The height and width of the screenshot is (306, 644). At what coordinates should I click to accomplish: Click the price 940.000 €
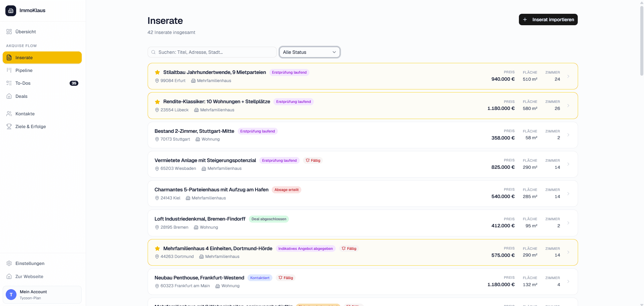503,79
